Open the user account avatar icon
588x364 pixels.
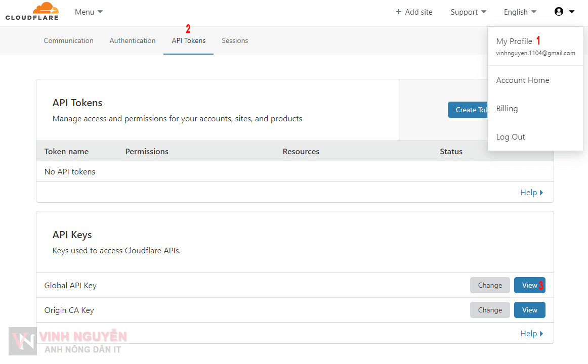pos(559,12)
